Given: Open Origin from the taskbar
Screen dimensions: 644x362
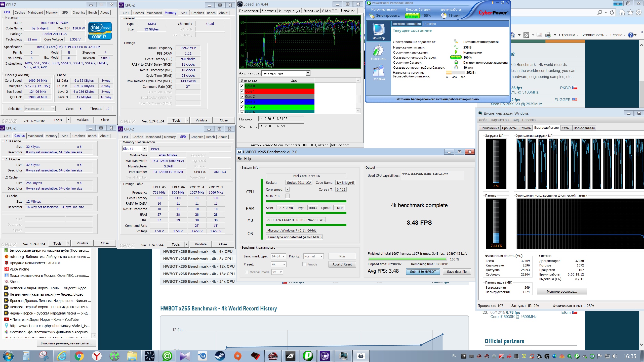Looking at the screenshot, I should 237,356.
